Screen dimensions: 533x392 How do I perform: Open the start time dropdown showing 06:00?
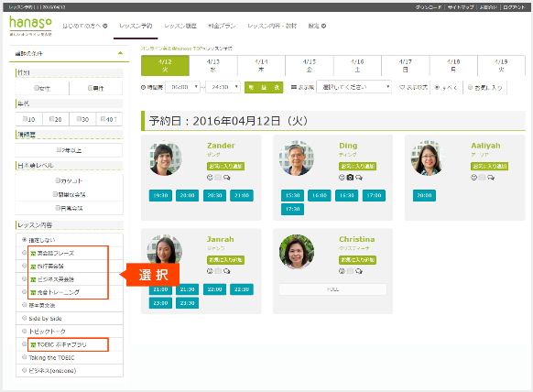[182, 87]
